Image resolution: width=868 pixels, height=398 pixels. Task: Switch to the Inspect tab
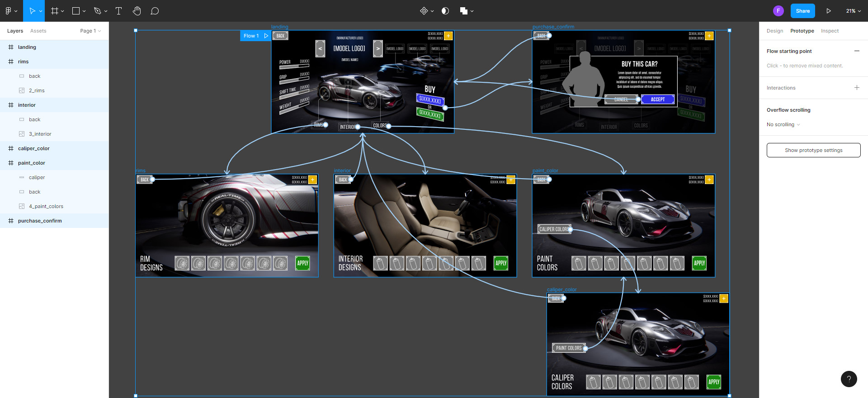pyautogui.click(x=830, y=31)
